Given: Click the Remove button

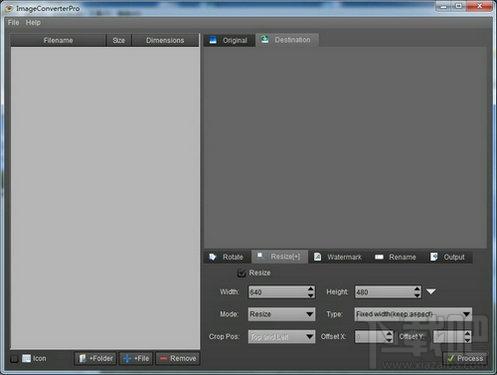Looking at the screenshot, I should pyautogui.click(x=178, y=359).
